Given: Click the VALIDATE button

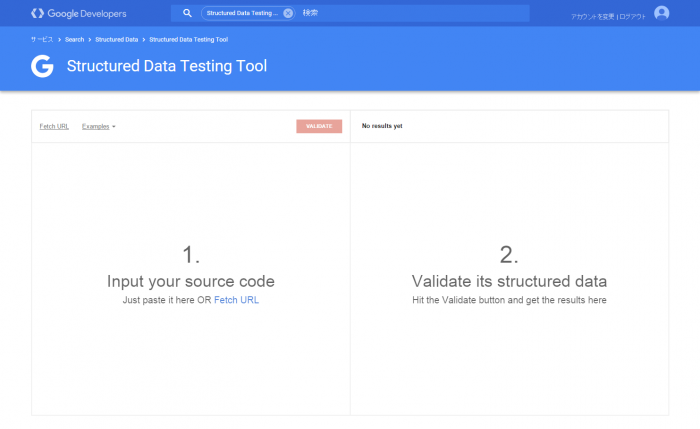Looking at the screenshot, I should point(319,126).
